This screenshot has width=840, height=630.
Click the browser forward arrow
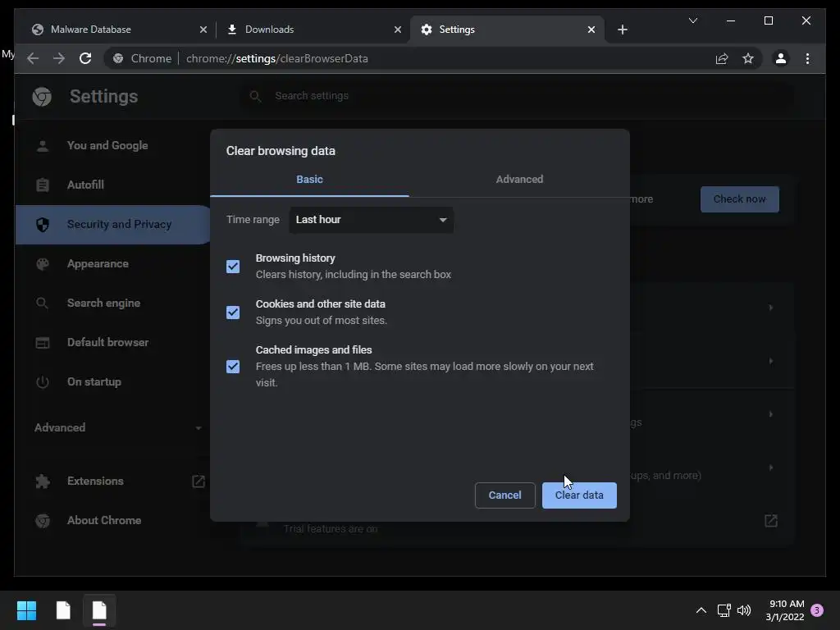(x=59, y=58)
